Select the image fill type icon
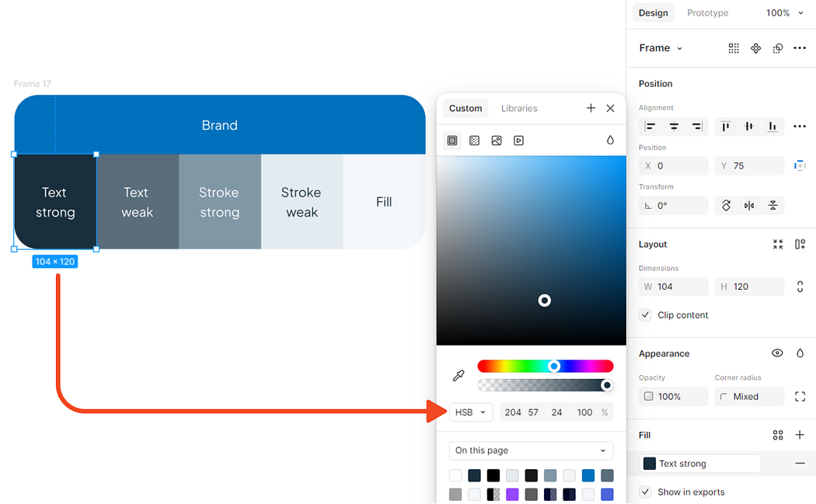The height and width of the screenshot is (504, 816). [497, 141]
